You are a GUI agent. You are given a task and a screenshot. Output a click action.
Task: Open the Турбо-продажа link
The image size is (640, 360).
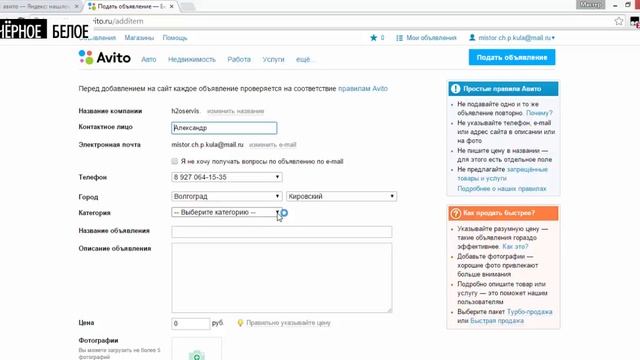click(x=529, y=312)
